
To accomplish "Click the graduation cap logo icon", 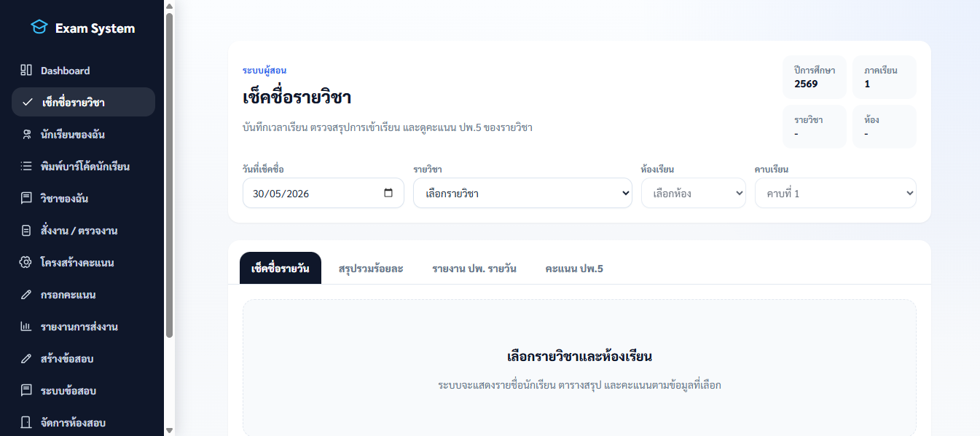I will pyautogui.click(x=39, y=28).
